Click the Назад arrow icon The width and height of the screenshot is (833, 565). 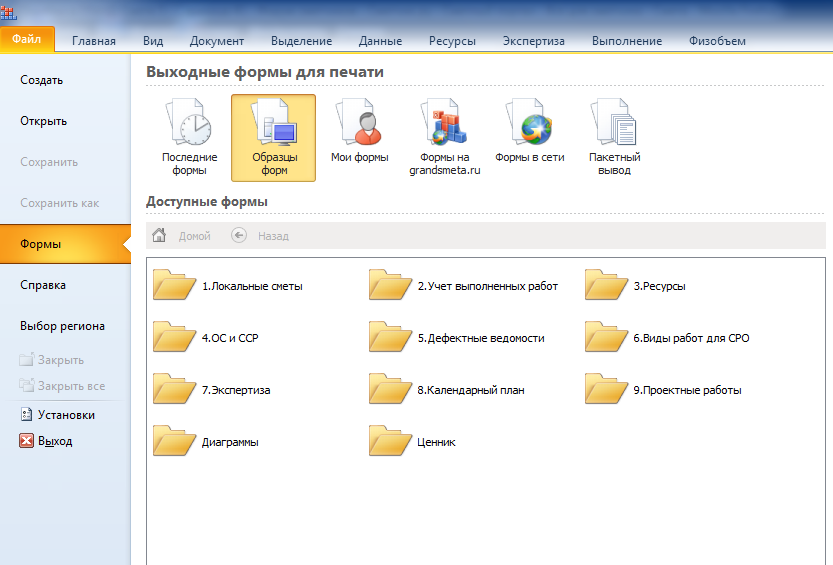pos(239,235)
